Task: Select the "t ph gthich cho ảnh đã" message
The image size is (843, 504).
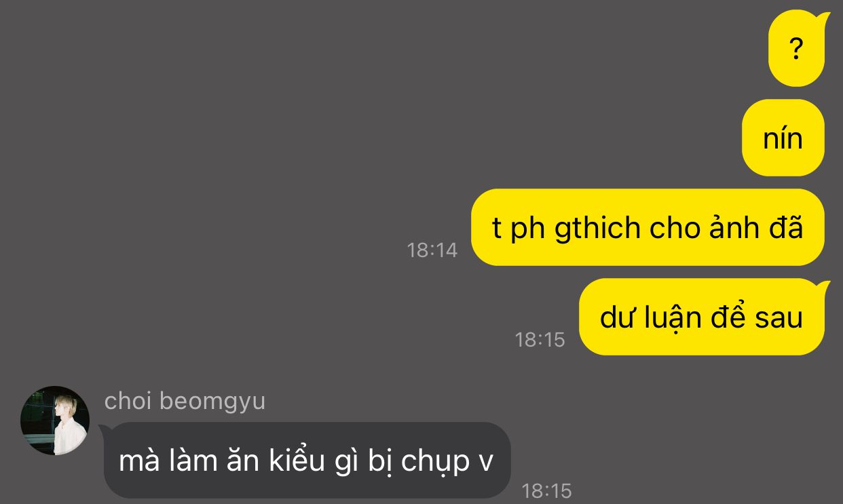Action: pos(648,227)
